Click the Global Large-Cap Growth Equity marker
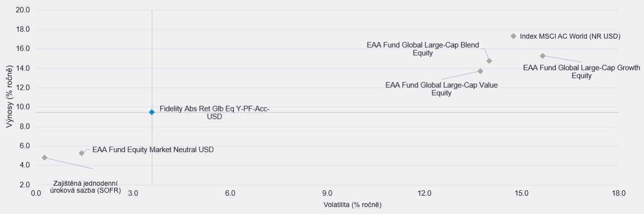Viewport: 644px width, 214px height. click(x=543, y=56)
